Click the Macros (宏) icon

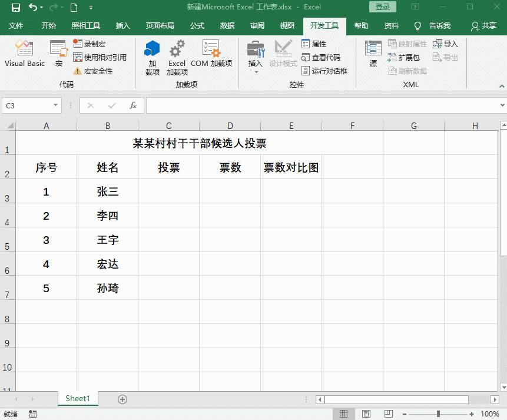(x=58, y=54)
